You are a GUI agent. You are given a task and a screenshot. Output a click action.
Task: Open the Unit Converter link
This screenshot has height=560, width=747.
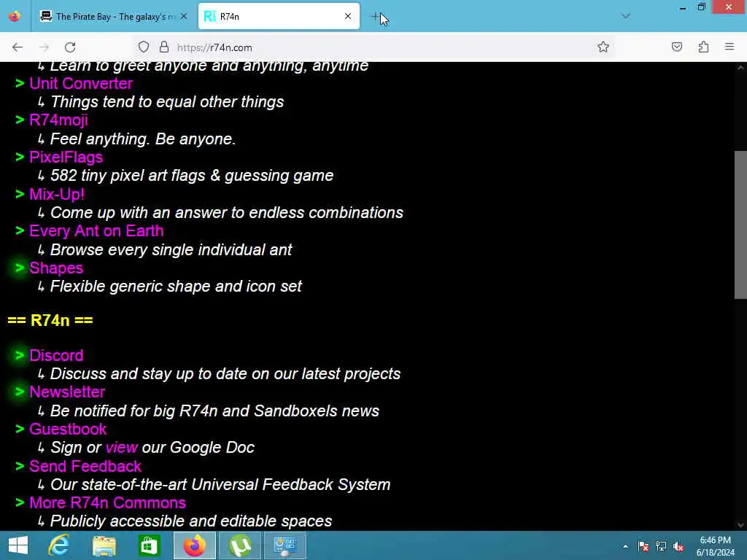tap(81, 83)
